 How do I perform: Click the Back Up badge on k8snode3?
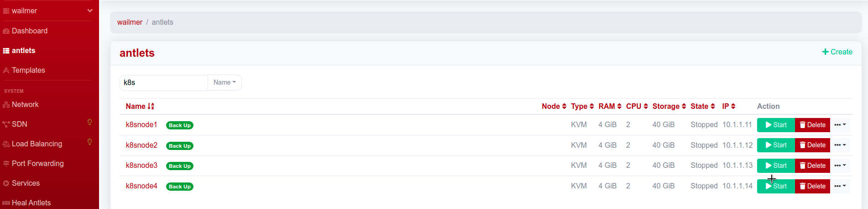(x=180, y=166)
